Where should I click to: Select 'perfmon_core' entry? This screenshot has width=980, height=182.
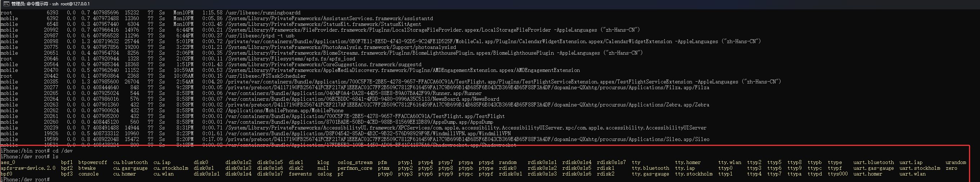355,168
